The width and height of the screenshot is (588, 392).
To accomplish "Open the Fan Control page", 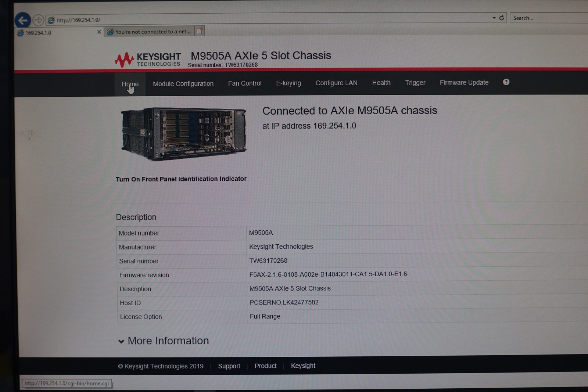I will [x=245, y=83].
